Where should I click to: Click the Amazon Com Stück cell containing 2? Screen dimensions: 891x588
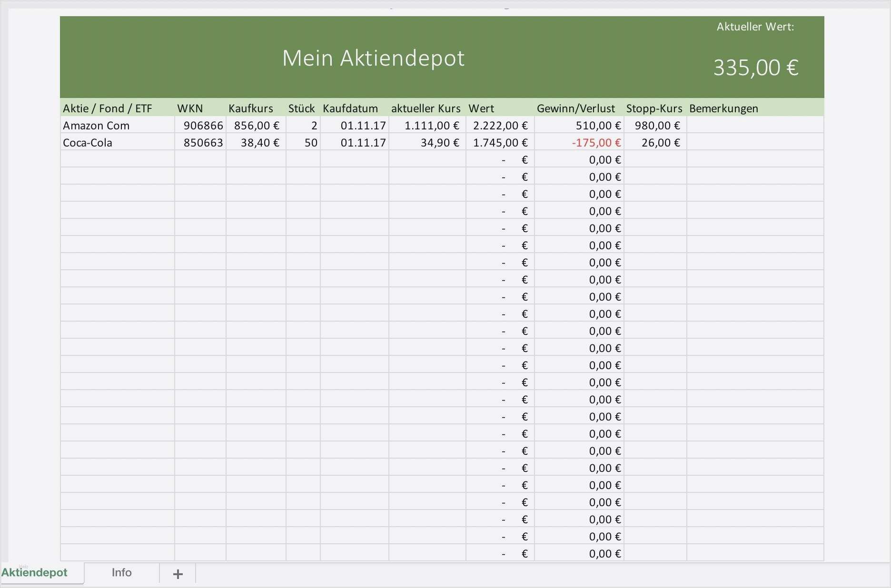(303, 126)
